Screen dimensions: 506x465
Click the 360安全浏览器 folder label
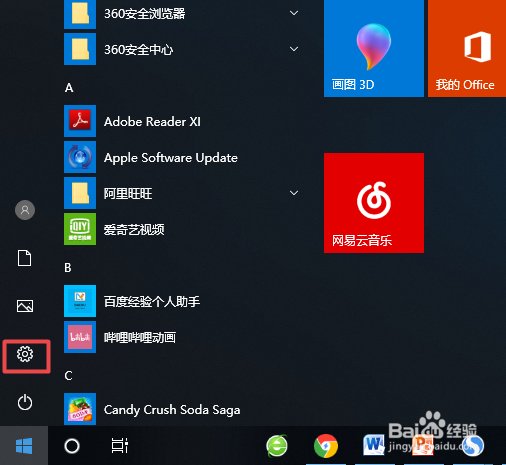[x=145, y=14]
